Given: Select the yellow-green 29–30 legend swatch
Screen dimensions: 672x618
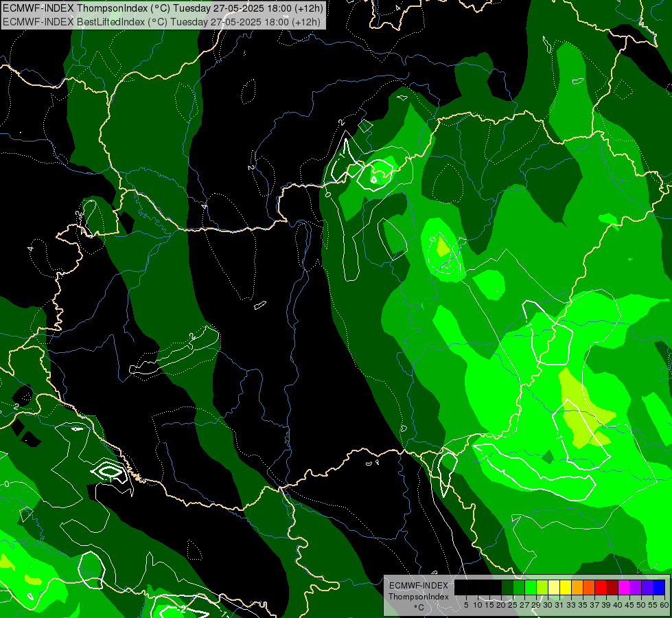Looking at the screenshot, I should (x=542, y=588).
